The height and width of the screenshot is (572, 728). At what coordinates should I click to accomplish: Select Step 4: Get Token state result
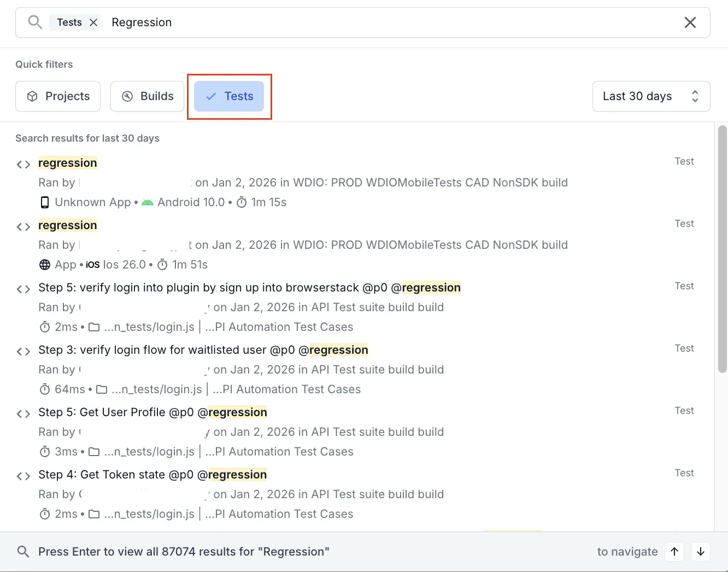[152, 475]
